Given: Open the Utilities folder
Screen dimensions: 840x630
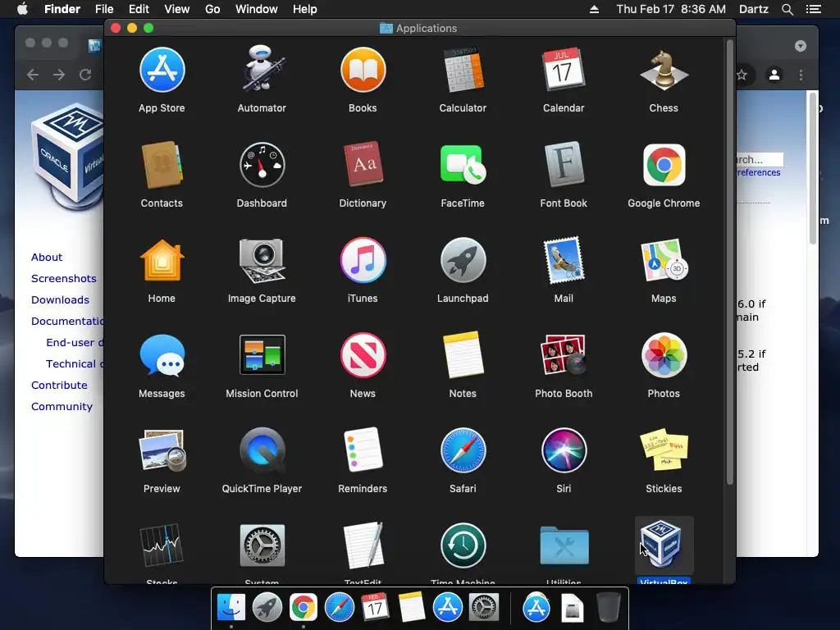Looking at the screenshot, I should 564,546.
